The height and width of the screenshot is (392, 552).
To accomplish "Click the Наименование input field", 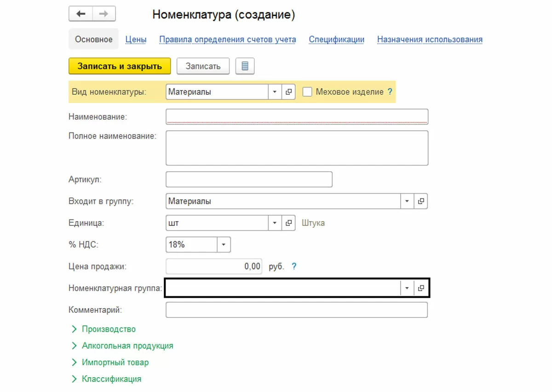I will tap(297, 116).
